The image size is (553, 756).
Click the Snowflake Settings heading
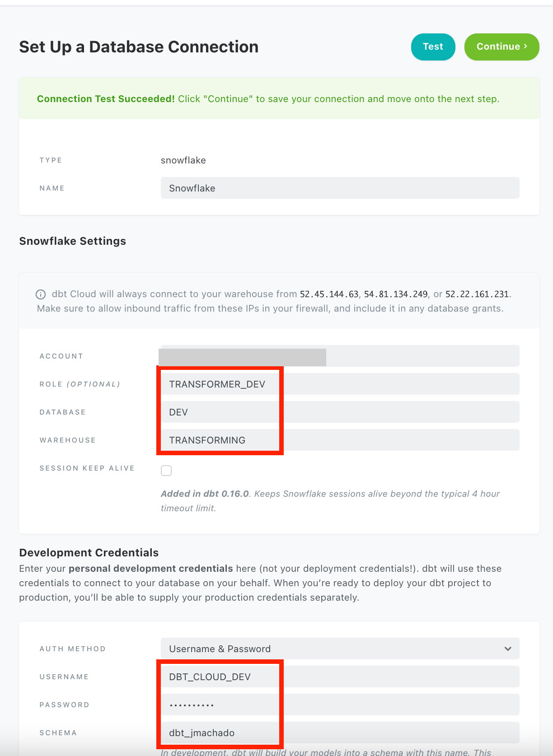72,241
